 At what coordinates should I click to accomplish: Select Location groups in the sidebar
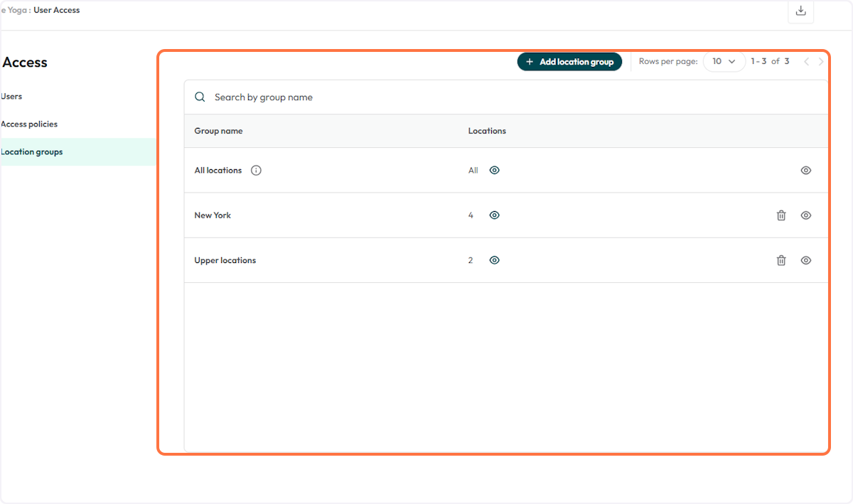coord(32,151)
